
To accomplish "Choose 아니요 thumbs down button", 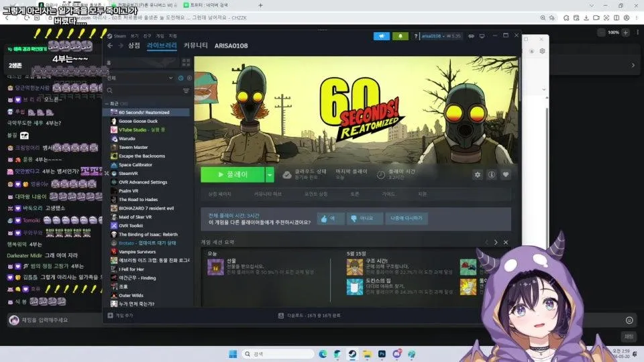I will 365,219.
